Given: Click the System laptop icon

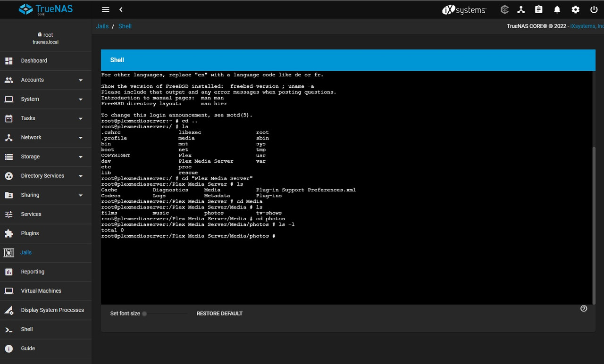Looking at the screenshot, I should (9, 99).
